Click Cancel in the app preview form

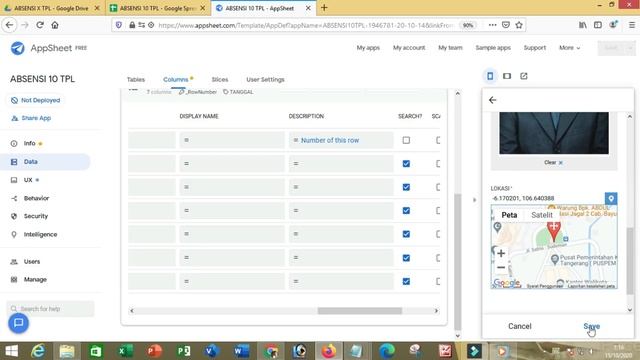[520, 326]
